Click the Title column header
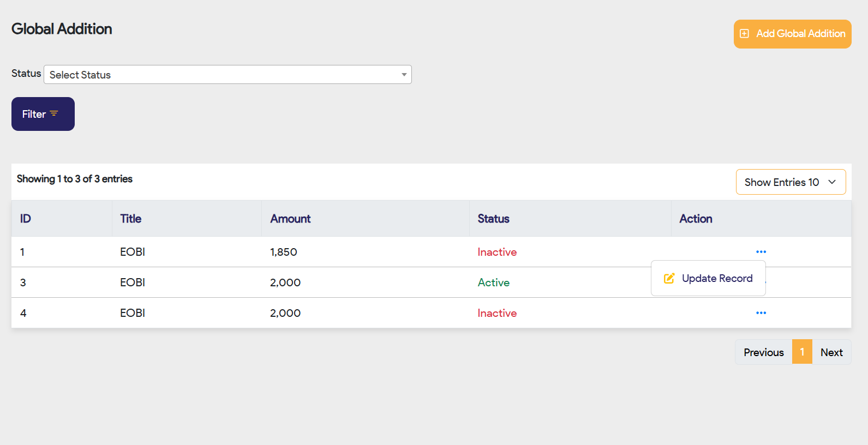The width and height of the screenshot is (868, 445). [x=131, y=219]
